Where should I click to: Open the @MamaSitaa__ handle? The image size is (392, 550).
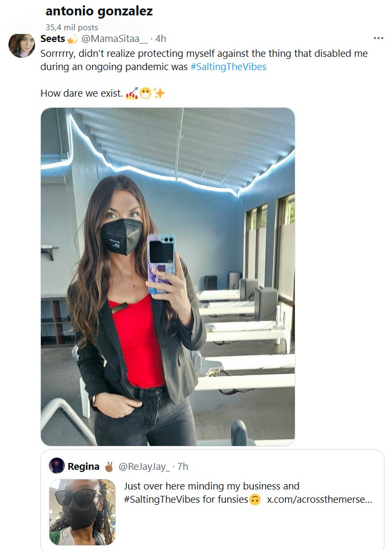coord(114,39)
